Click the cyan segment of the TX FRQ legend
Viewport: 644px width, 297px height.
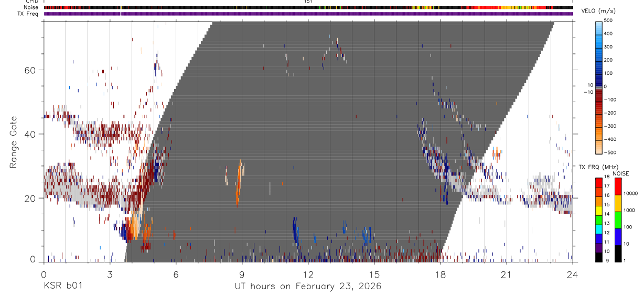(598, 228)
